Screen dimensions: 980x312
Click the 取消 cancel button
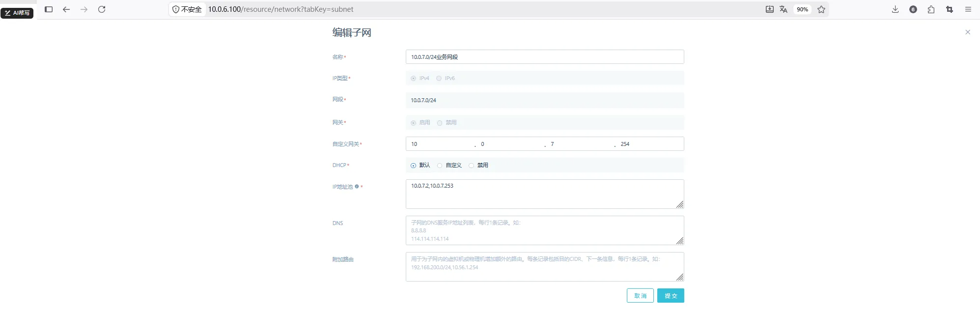pos(640,296)
